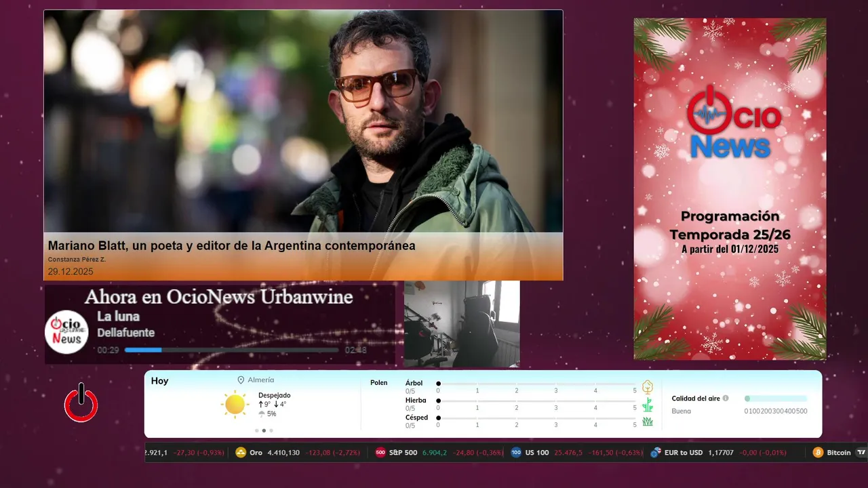868x488 pixels.
Task: Click the Hierba pollen level slider
Action: [x=536, y=401]
